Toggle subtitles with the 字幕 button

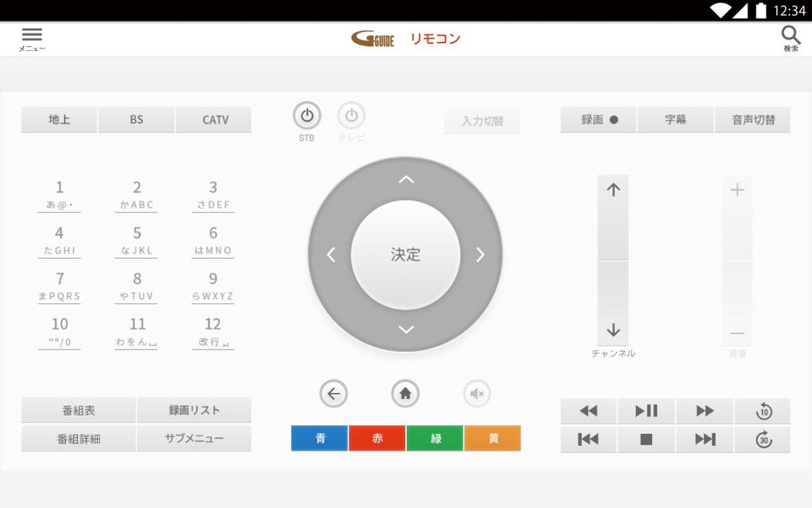pyautogui.click(x=675, y=119)
